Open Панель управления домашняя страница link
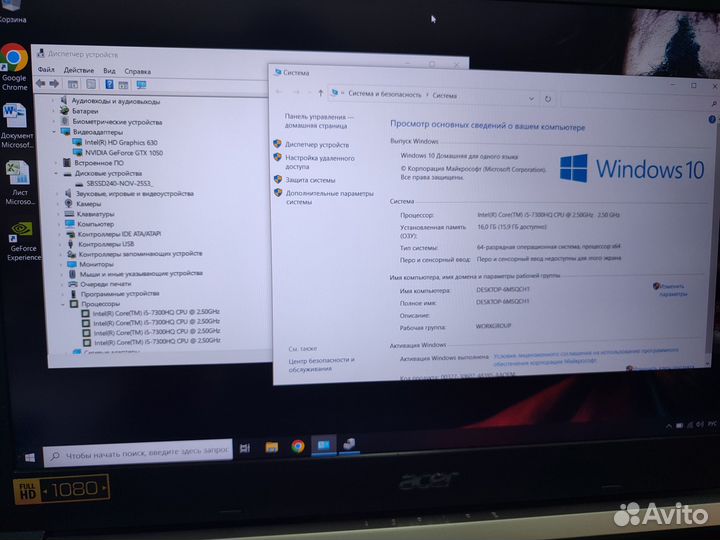Screen dimensions: 720x540 [x=319, y=121]
